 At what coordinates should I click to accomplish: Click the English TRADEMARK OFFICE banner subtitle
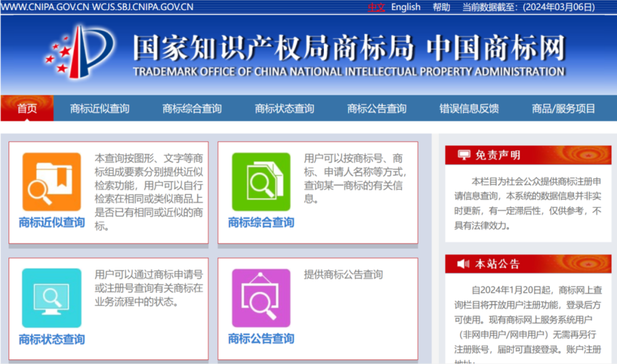[x=349, y=71]
